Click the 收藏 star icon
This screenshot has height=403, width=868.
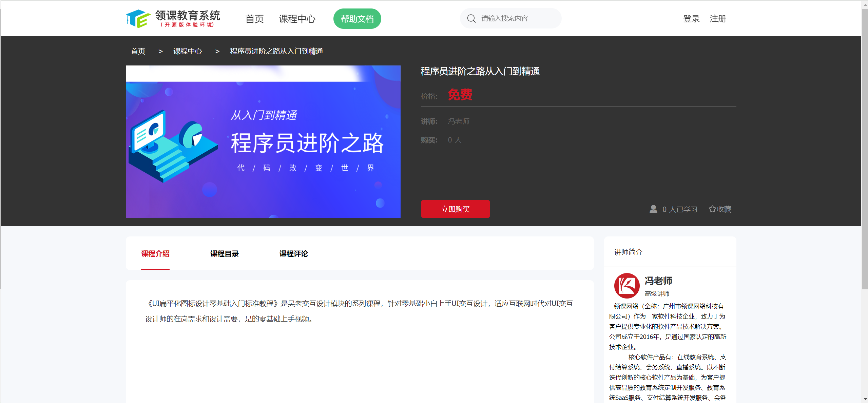click(x=712, y=209)
